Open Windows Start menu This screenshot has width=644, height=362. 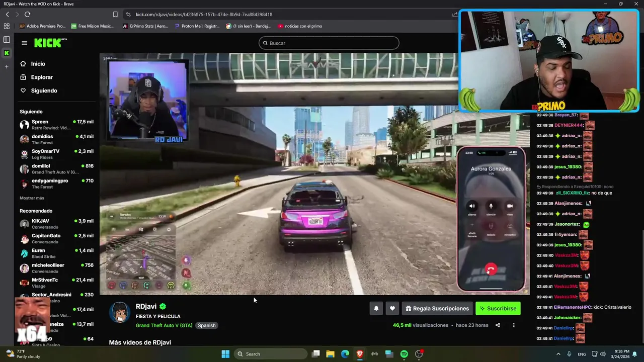click(x=225, y=354)
